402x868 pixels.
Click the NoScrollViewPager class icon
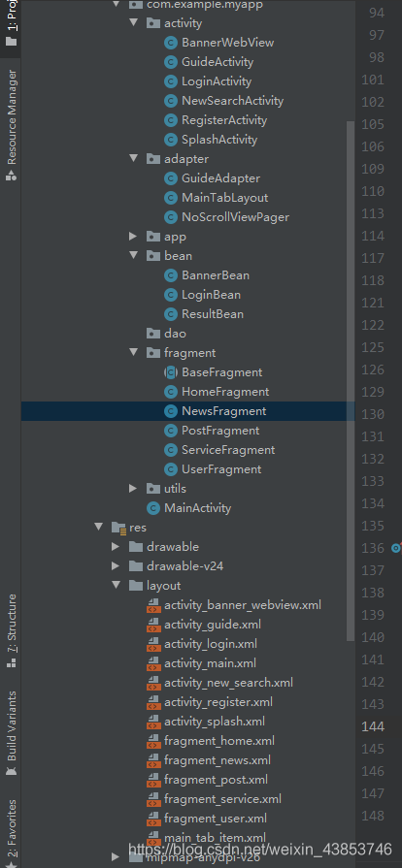171,217
